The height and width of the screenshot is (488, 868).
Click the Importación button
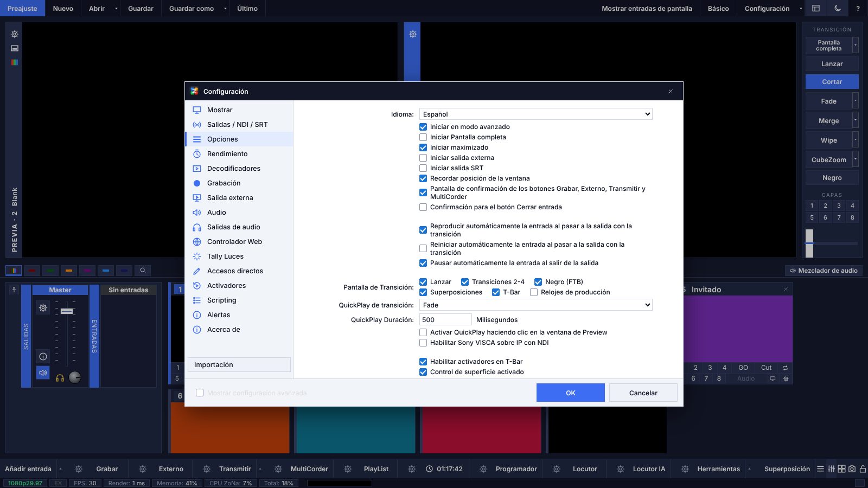point(239,365)
